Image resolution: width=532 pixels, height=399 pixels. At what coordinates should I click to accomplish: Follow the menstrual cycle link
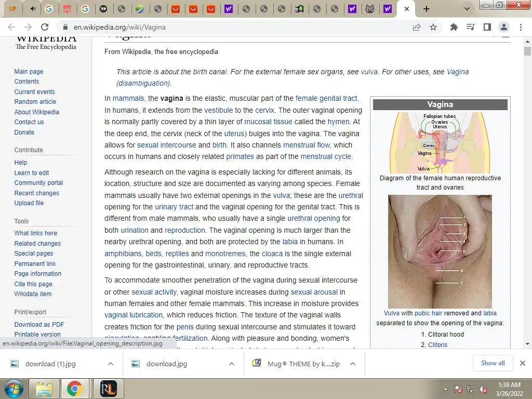(326, 156)
